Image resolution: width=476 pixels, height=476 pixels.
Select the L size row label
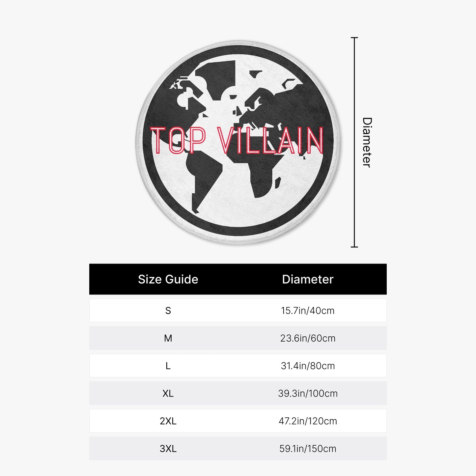(168, 366)
